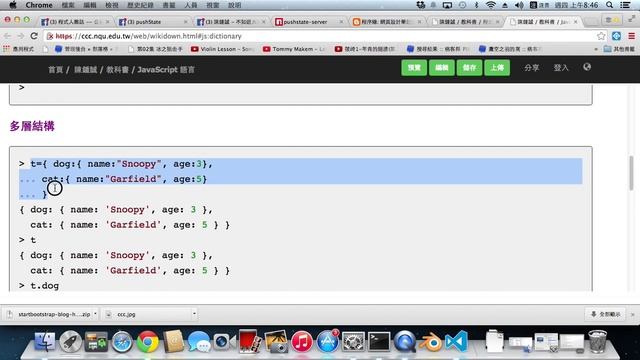Viewport: 640px width, 360px height.
Task: Open 陳鍾誠 breadcrumb link
Action: tap(85, 70)
